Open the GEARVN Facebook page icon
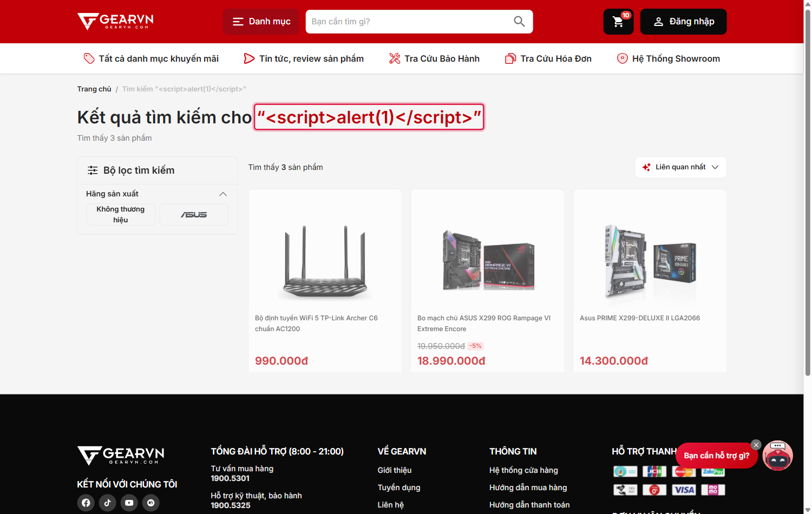812x514 pixels. click(x=86, y=503)
